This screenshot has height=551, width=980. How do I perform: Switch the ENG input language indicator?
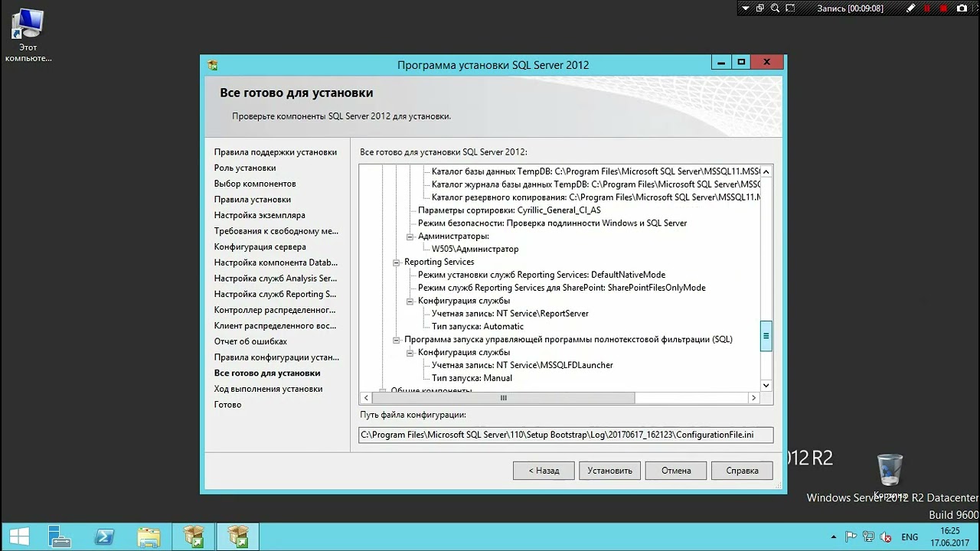point(910,536)
